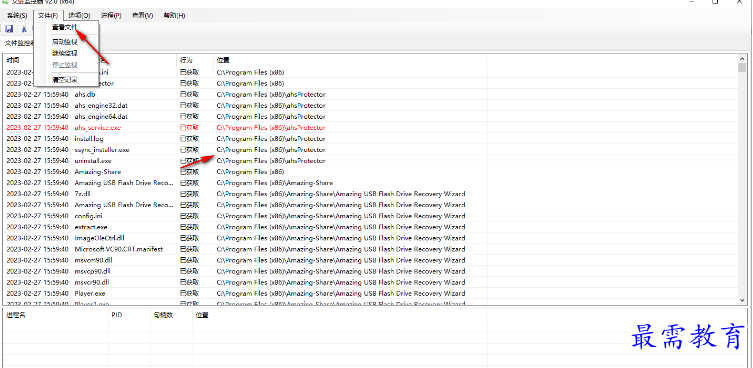Click the 句柄数 column header
This screenshot has width=753, height=368.
point(171,315)
